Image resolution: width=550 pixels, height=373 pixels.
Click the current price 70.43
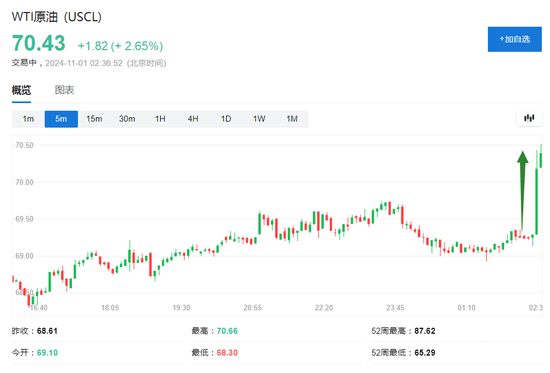(x=39, y=43)
